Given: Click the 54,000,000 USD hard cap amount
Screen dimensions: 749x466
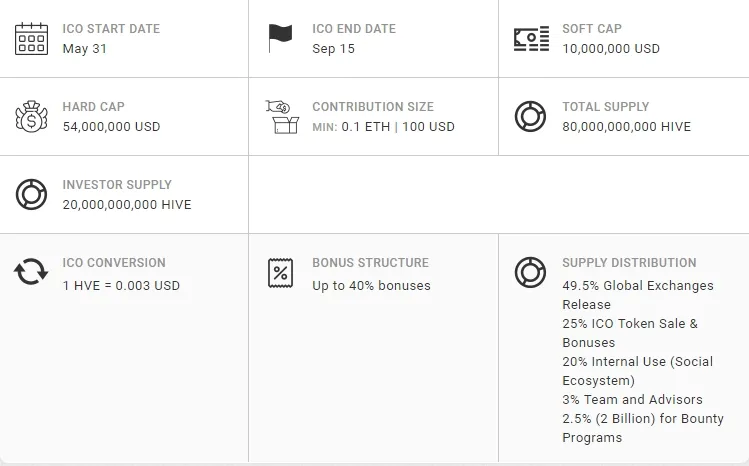Looking at the screenshot, I should (111, 127).
